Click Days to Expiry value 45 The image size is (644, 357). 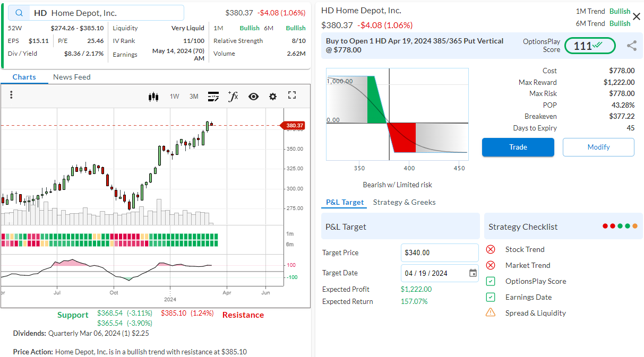630,128
